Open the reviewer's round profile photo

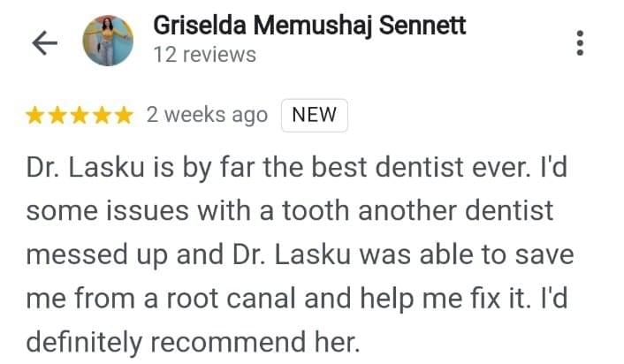(108, 41)
